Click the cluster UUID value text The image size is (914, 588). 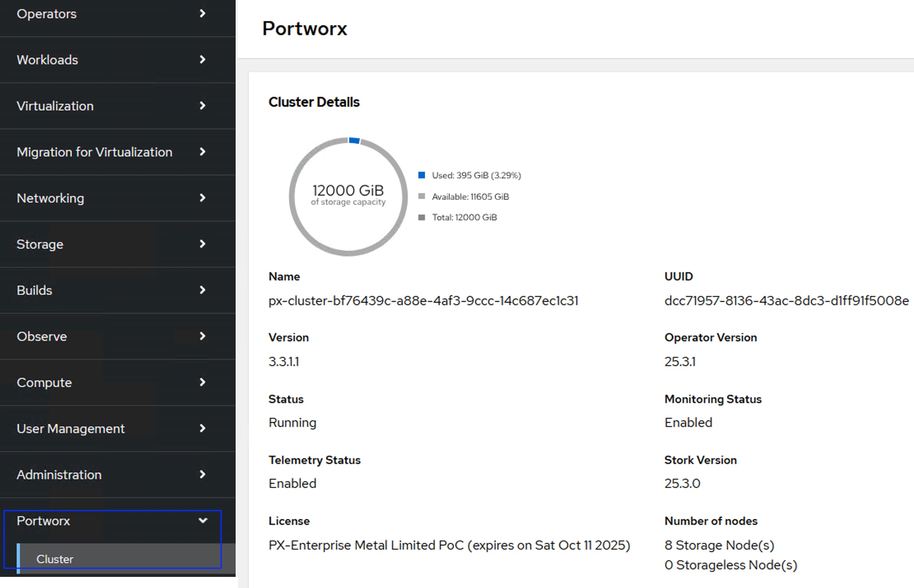tap(786, 301)
